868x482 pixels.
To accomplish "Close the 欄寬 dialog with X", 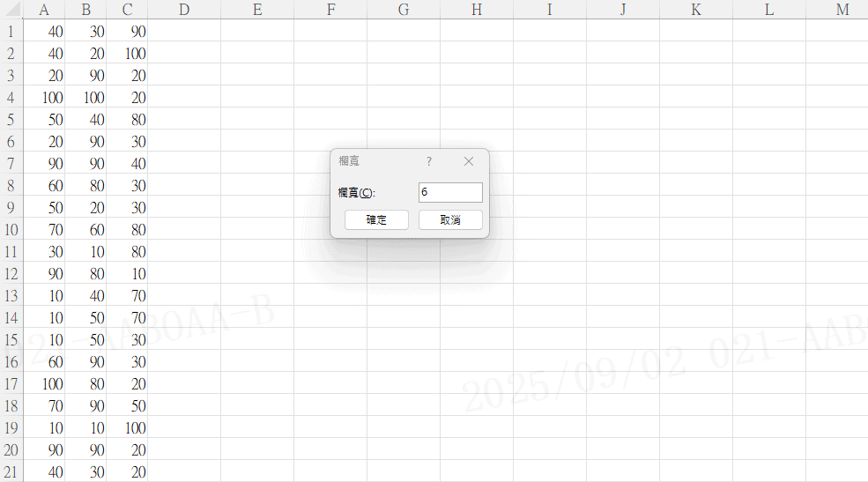I will tap(469, 161).
